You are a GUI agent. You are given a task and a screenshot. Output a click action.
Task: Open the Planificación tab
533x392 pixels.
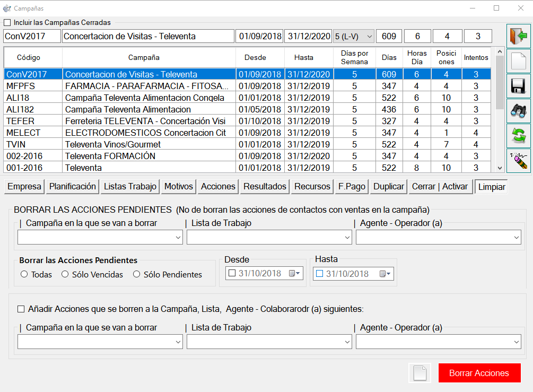(x=73, y=187)
